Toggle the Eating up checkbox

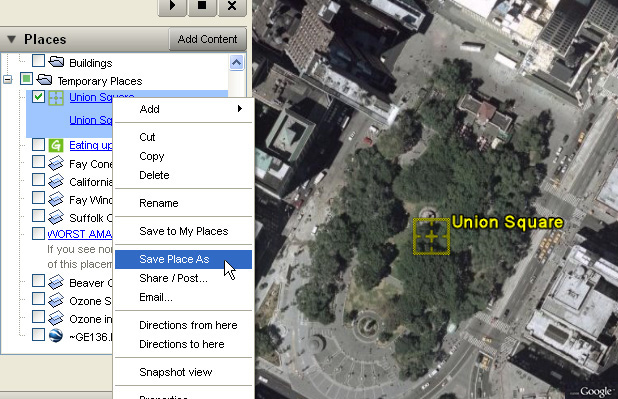click(38, 144)
